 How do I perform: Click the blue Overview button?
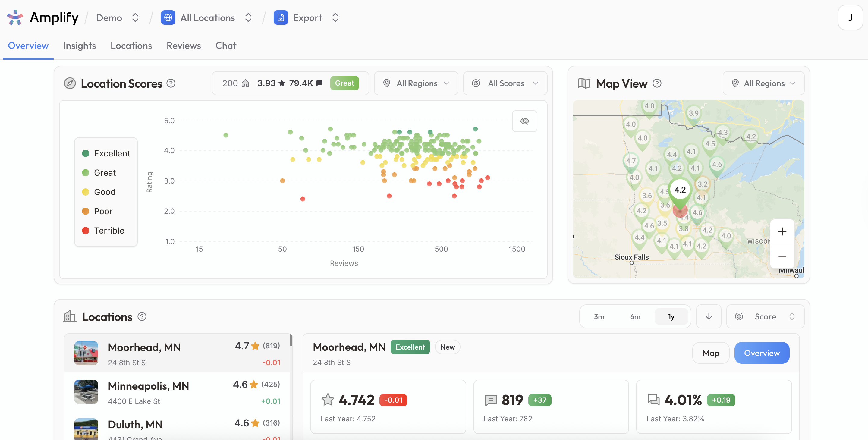click(762, 353)
